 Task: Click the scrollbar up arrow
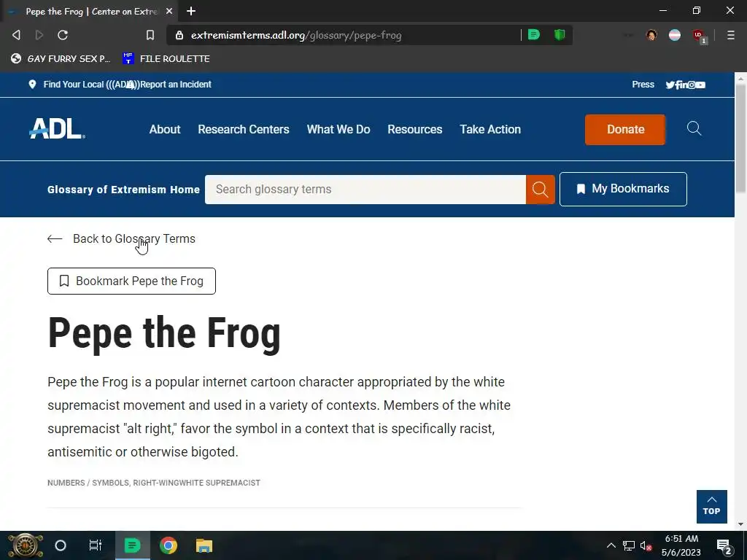(741, 77)
